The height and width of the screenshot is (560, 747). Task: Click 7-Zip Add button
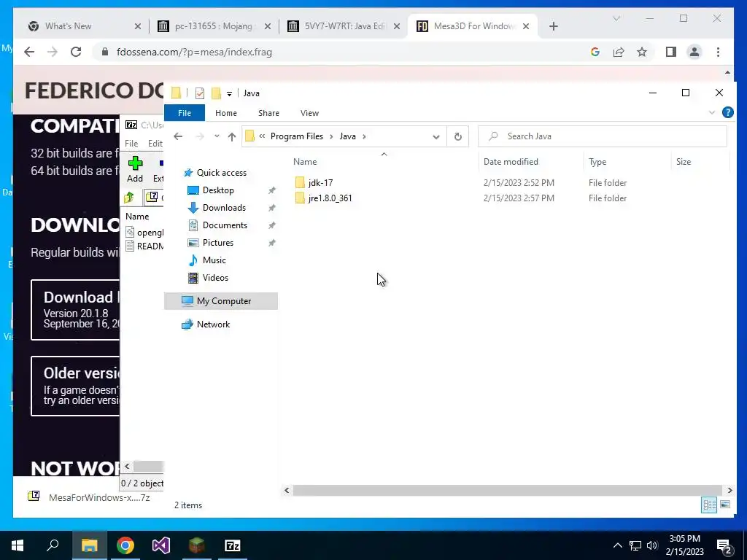(x=135, y=169)
